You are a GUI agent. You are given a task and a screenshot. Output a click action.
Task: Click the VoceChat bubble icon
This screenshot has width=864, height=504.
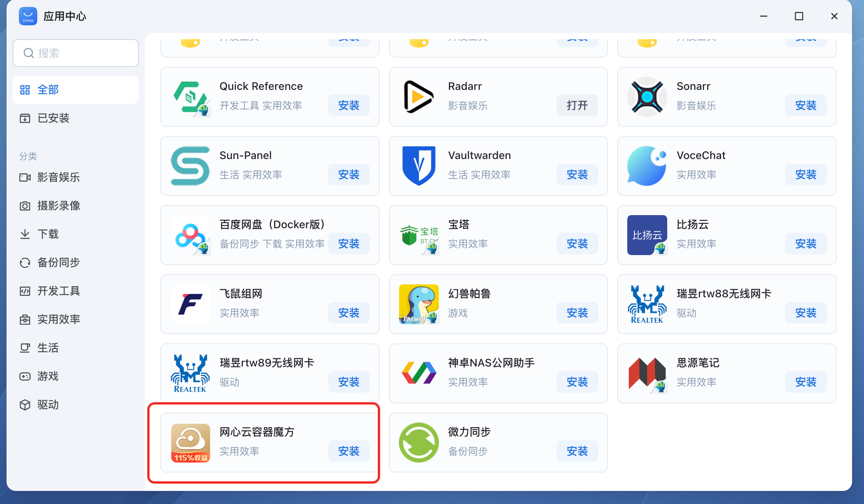[x=647, y=166]
